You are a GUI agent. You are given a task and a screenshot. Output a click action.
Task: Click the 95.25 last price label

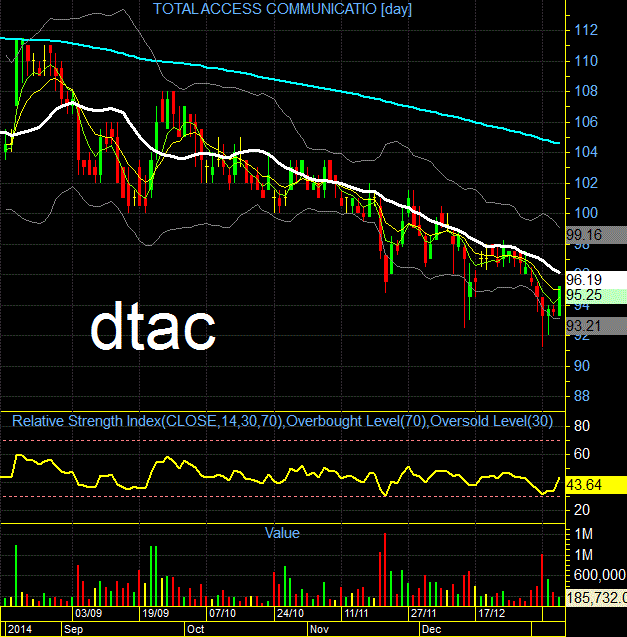point(596,295)
